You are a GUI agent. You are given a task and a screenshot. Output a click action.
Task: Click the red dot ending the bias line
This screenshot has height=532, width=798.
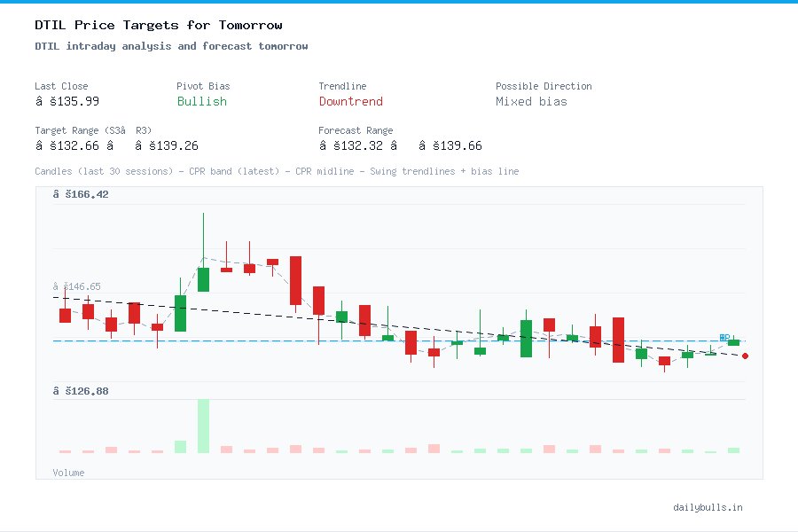point(745,356)
